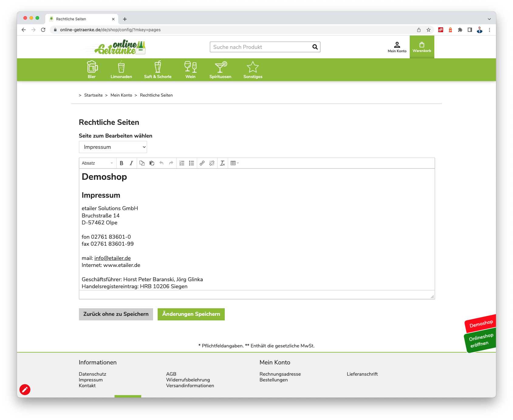Open the table insert dropdown
Image resolution: width=513 pixels, height=420 pixels.
click(x=234, y=163)
